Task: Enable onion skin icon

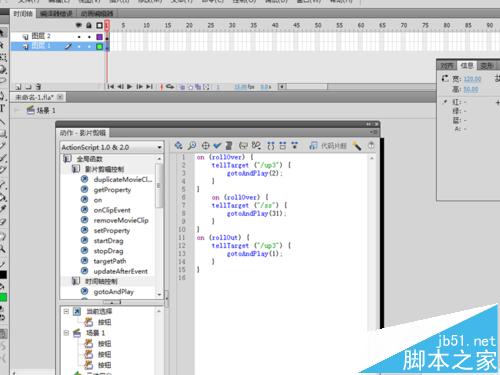Action: coord(182,87)
